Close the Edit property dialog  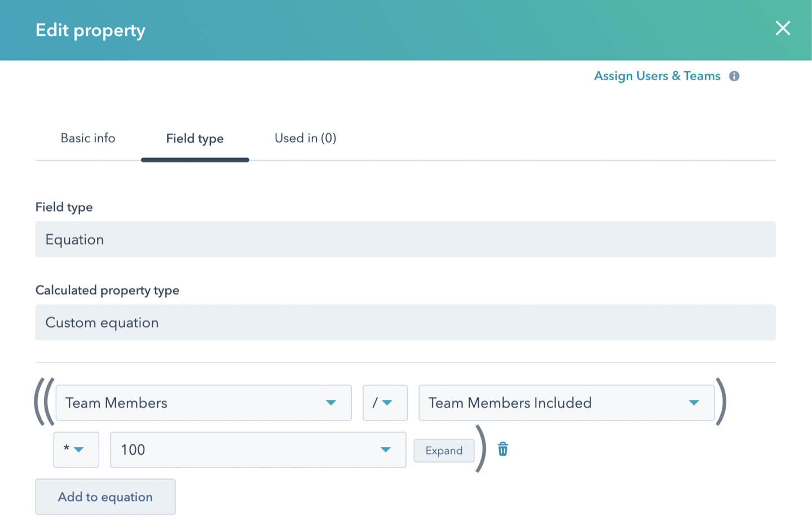point(783,28)
